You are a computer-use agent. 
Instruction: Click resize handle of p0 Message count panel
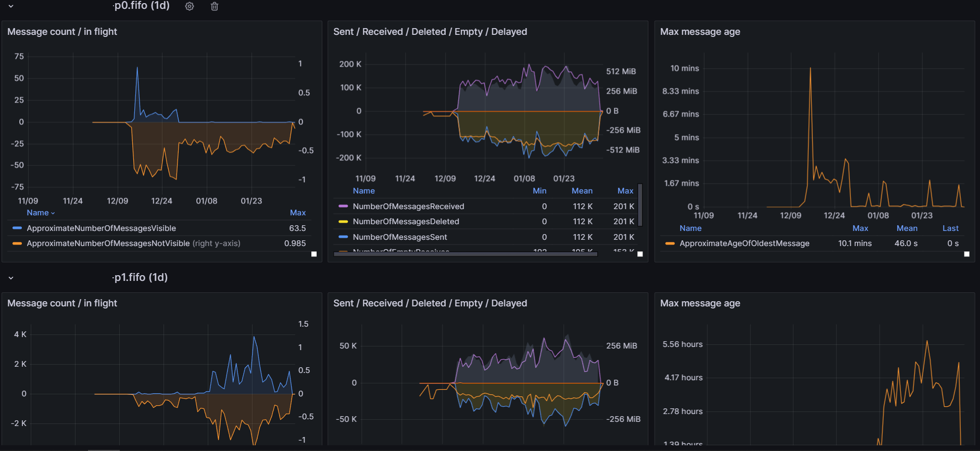pos(314,254)
